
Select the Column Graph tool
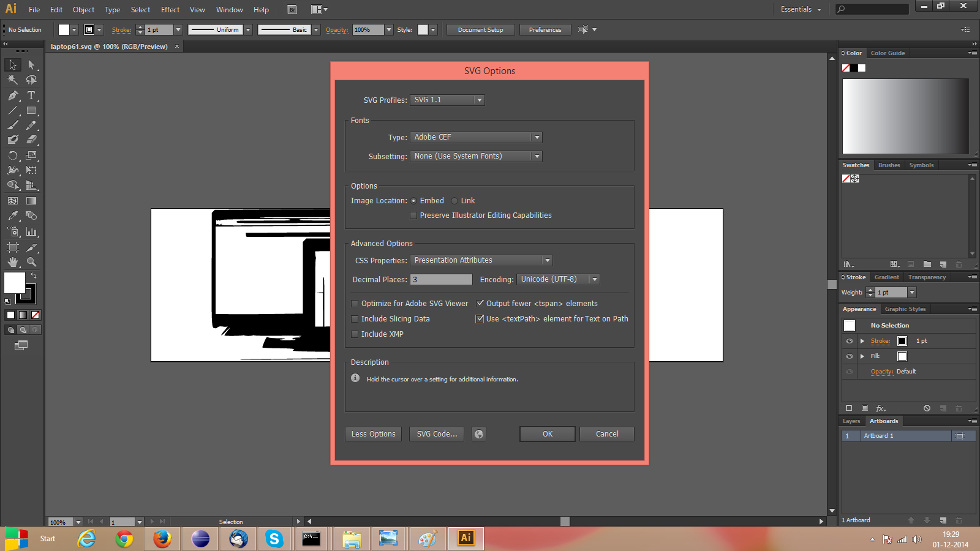tap(31, 232)
